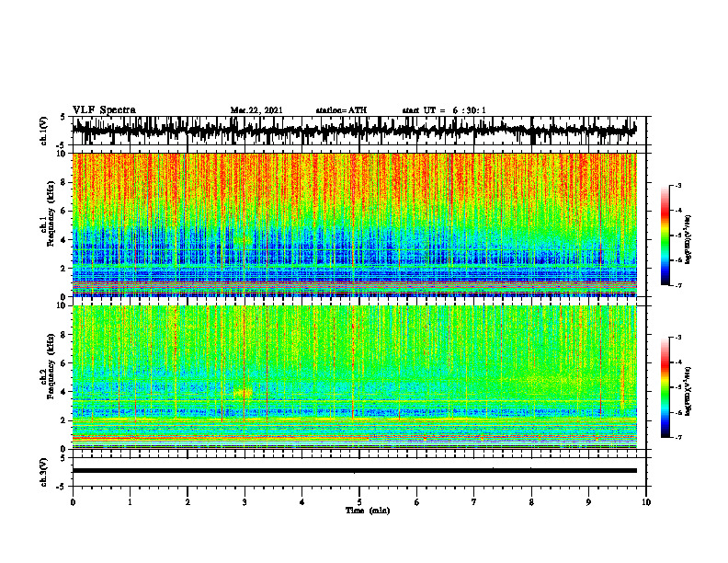Click inside the ch.2 spectrogram panel

pyautogui.click(x=354, y=377)
